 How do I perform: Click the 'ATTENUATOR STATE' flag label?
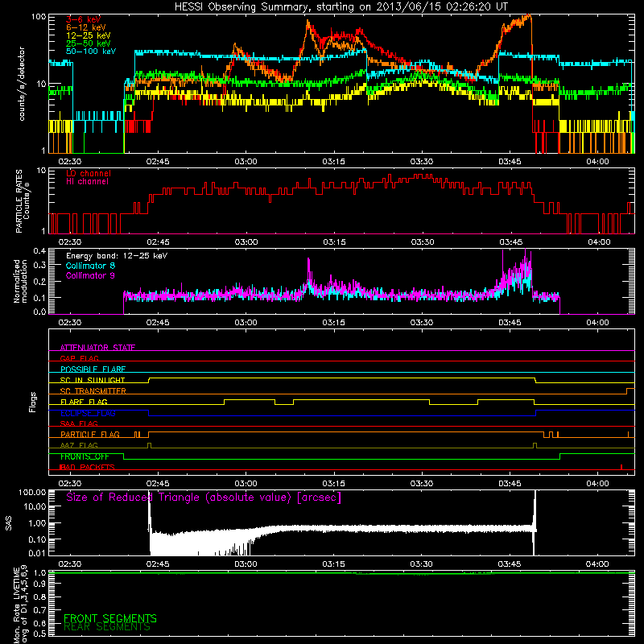coord(97,348)
